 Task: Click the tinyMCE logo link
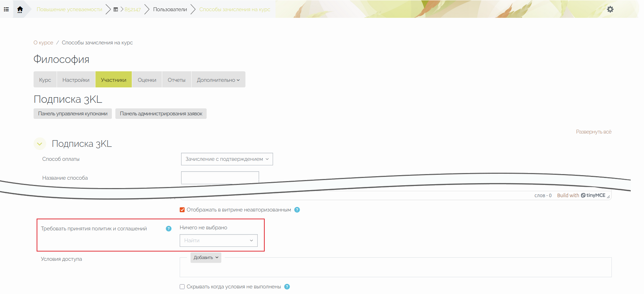point(593,195)
